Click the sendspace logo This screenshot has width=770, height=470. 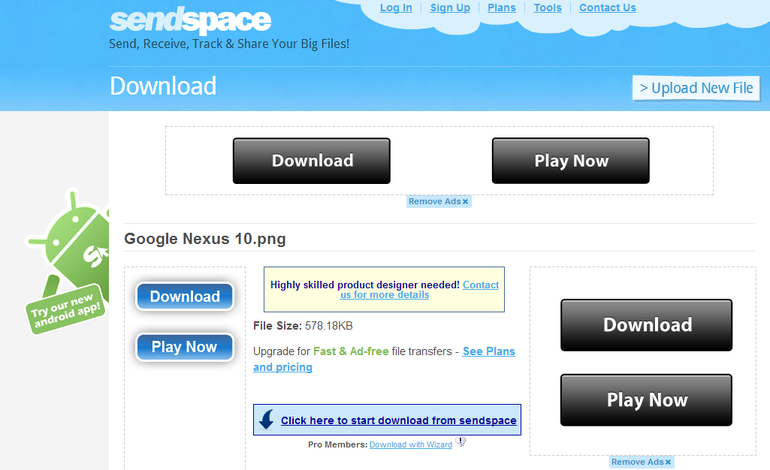point(190,20)
